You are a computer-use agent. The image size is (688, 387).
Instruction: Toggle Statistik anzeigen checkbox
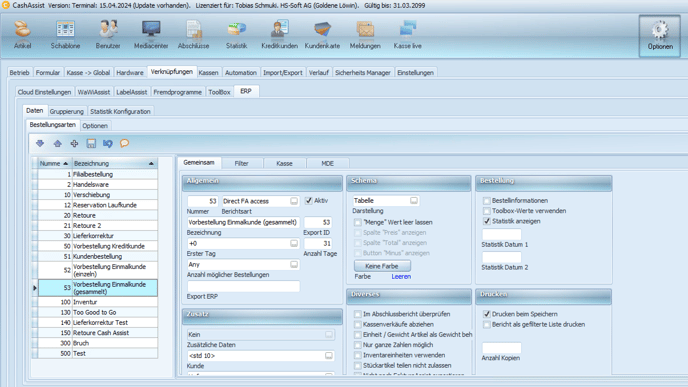pos(487,221)
